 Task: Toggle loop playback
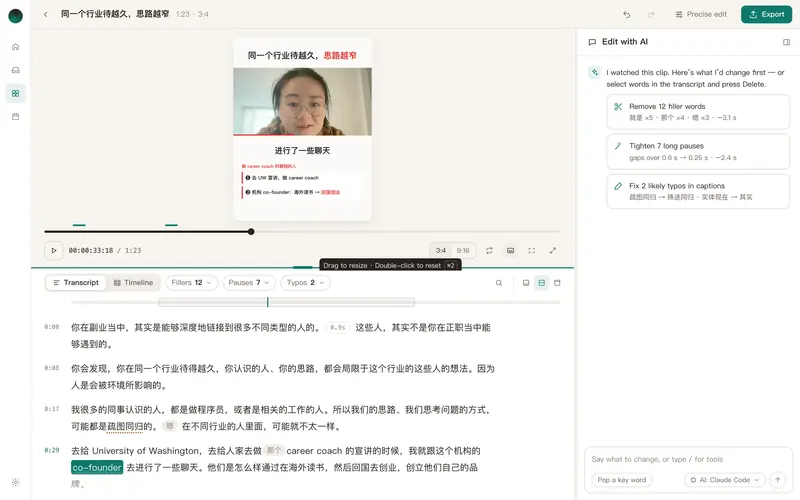point(489,251)
